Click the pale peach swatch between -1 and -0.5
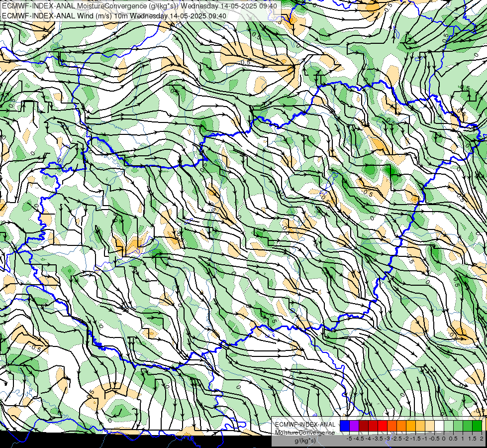 [x=430, y=426]
